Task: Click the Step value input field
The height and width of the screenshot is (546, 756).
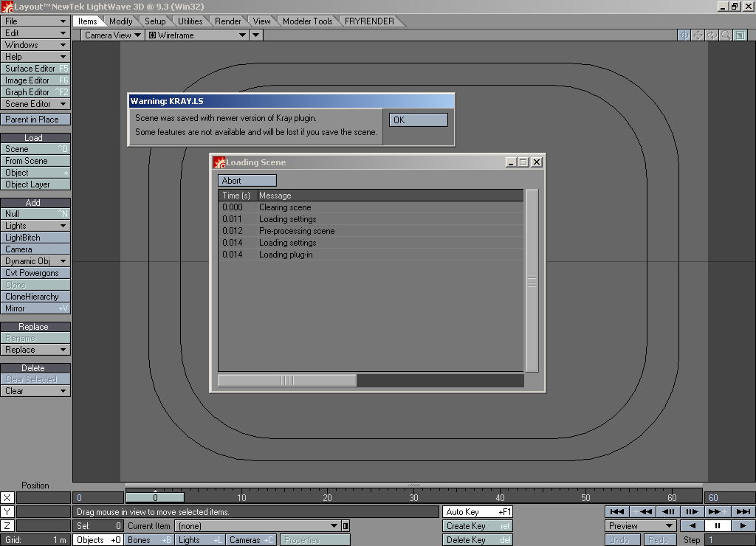Action: (729, 540)
